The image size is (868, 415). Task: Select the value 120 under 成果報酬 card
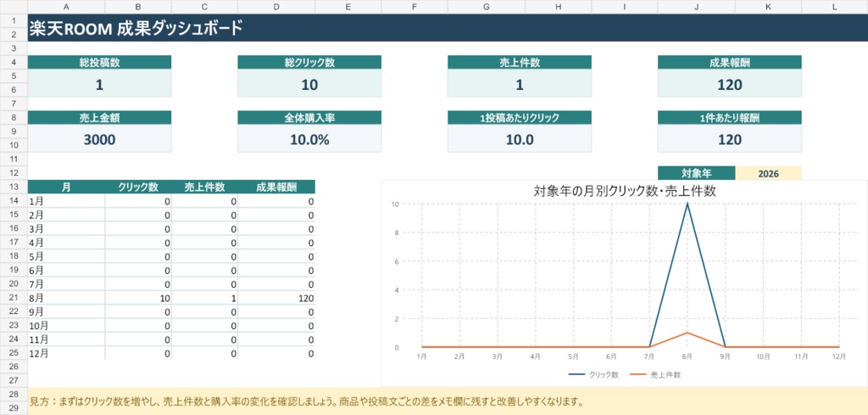click(x=730, y=84)
